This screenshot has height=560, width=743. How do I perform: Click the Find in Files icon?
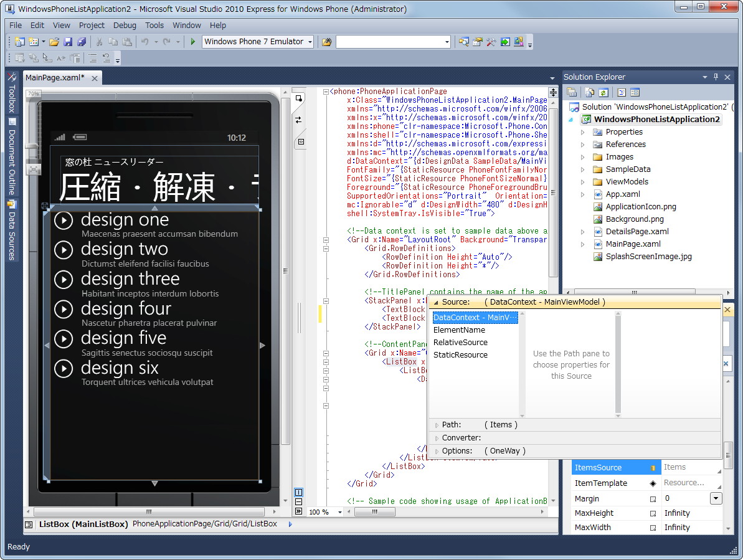(326, 42)
